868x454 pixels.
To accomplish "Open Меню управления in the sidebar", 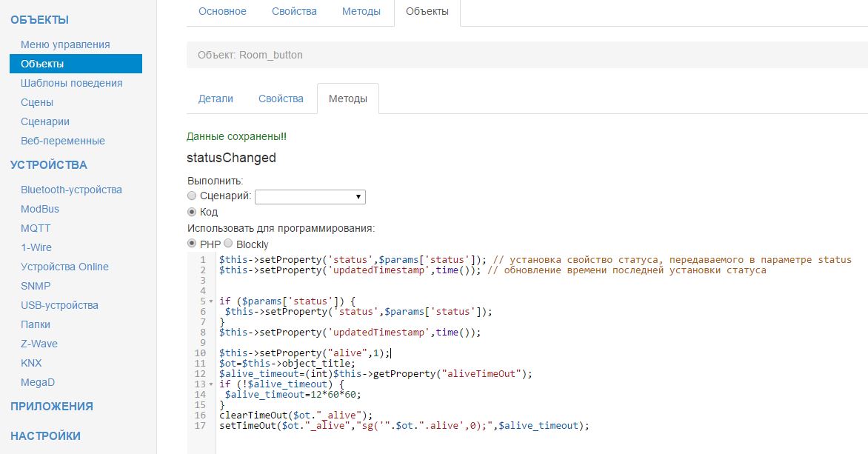I will pos(65,44).
